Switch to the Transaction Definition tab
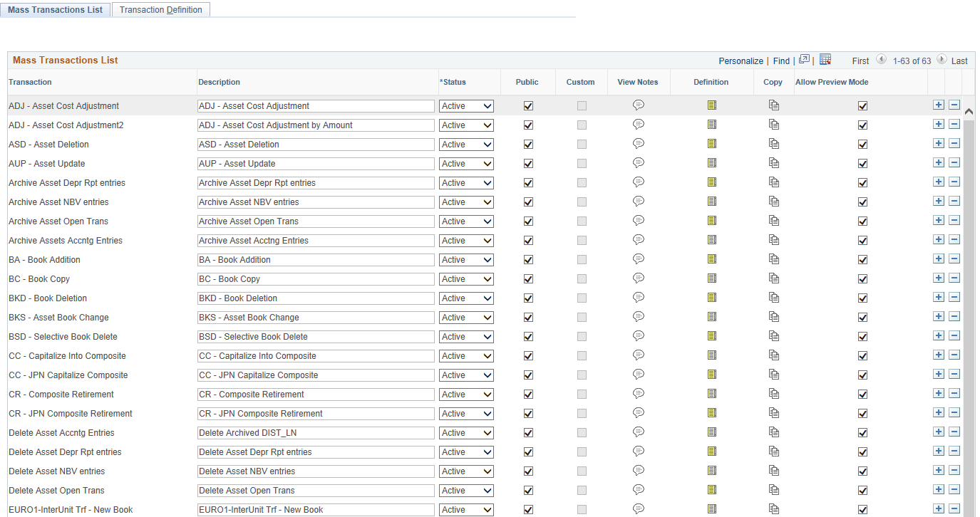The image size is (980, 517). 160,9
